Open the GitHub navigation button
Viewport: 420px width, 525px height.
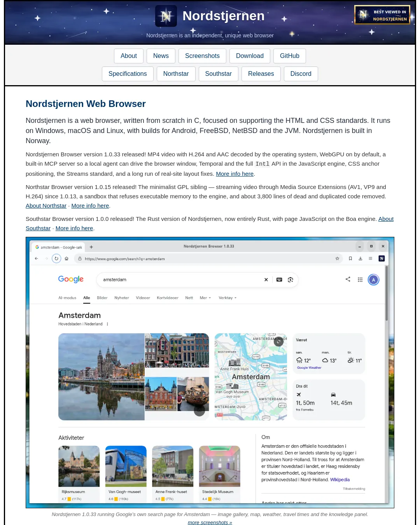(290, 56)
